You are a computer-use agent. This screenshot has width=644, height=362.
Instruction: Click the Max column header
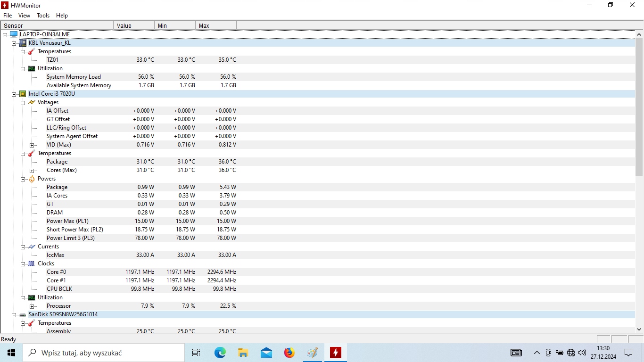point(216,25)
